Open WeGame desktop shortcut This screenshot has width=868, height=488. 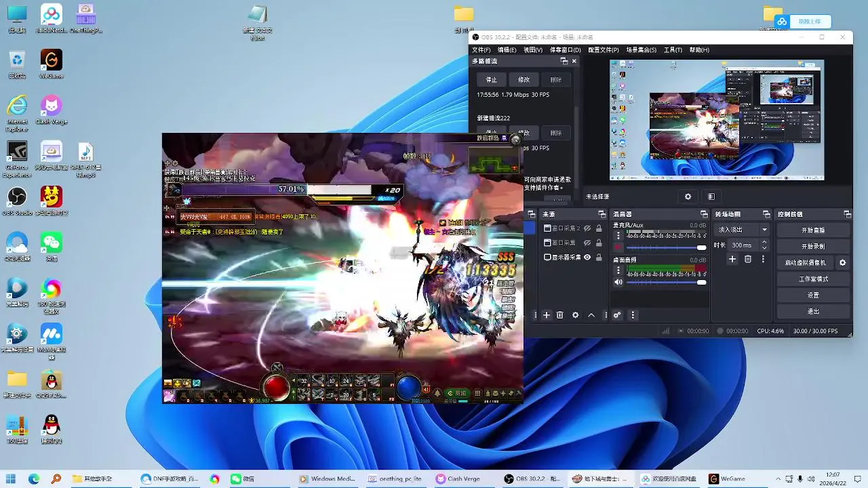pyautogui.click(x=51, y=64)
